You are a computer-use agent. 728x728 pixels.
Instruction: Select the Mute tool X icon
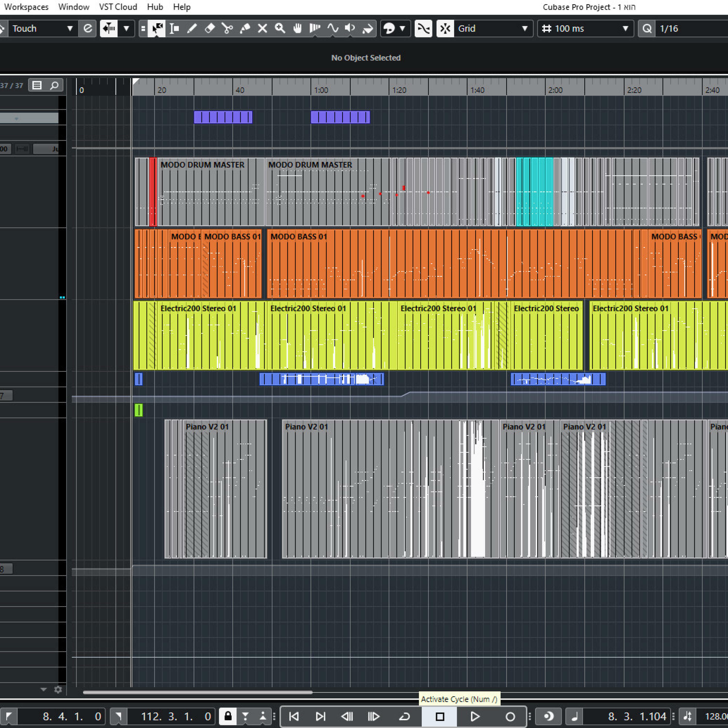[x=262, y=28]
